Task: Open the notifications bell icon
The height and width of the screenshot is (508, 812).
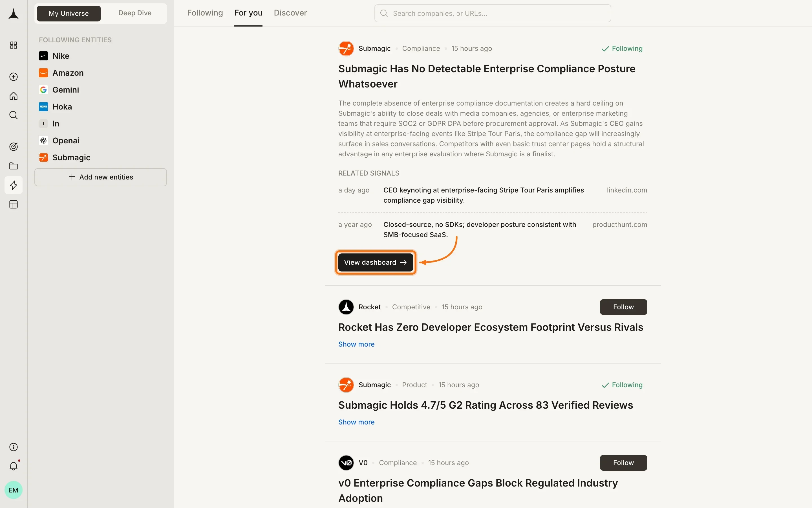Action: pos(14,466)
